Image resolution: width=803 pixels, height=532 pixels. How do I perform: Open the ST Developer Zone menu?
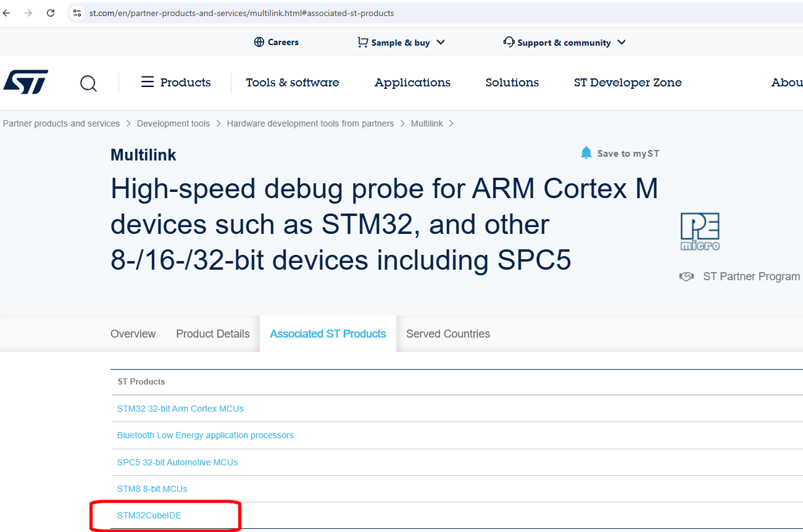coord(628,82)
